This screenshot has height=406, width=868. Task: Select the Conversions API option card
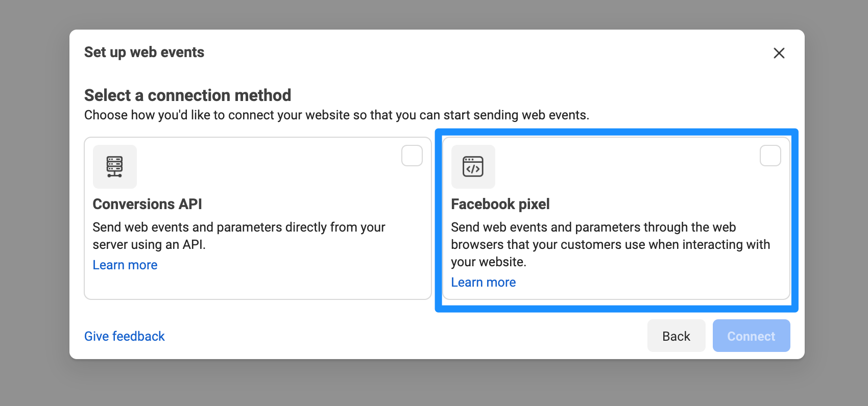[x=258, y=218]
